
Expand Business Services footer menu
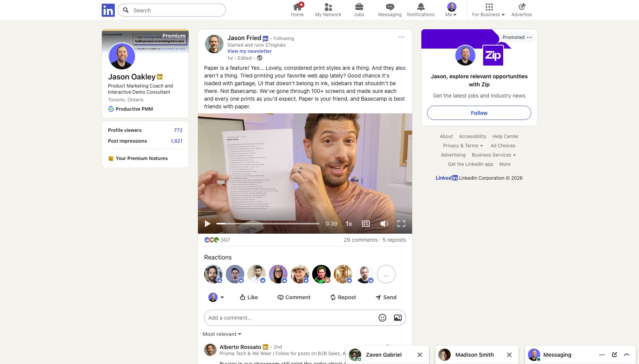click(x=494, y=155)
